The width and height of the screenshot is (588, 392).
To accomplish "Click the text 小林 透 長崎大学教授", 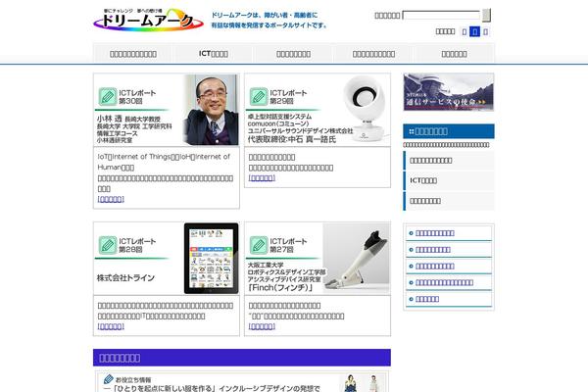I will [128, 119].
